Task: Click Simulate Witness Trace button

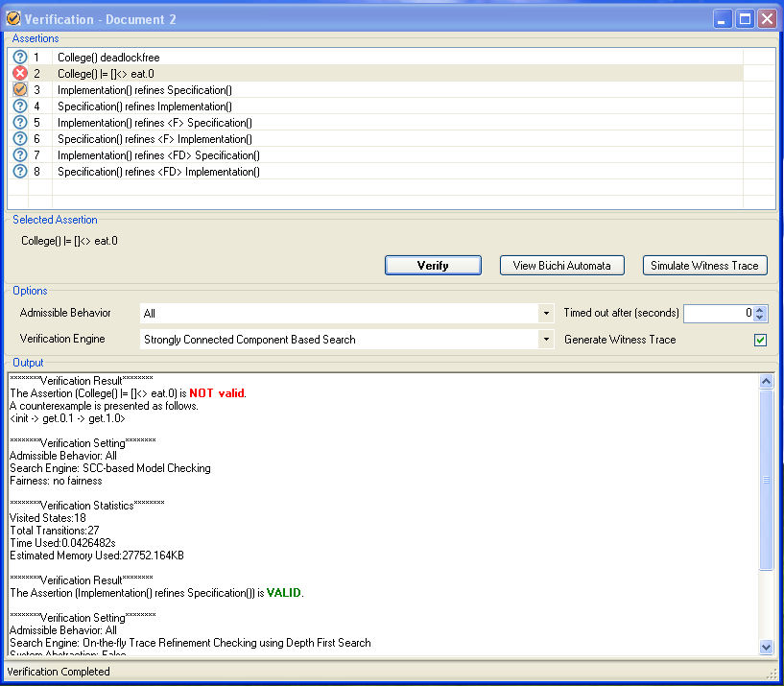Action: coord(704,266)
